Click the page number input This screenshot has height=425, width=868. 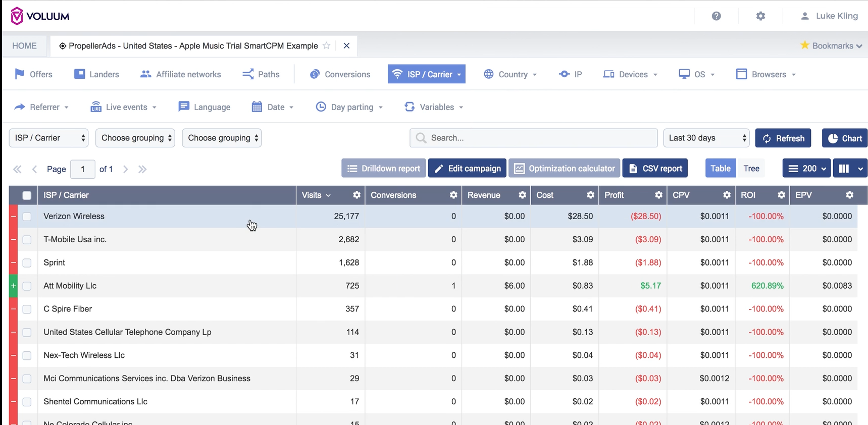click(83, 169)
